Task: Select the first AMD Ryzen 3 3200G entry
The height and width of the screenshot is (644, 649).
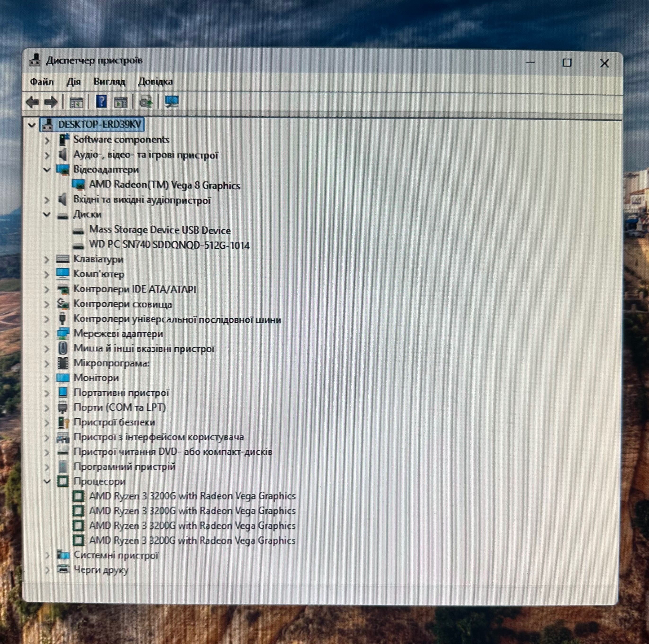Action: [192, 496]
